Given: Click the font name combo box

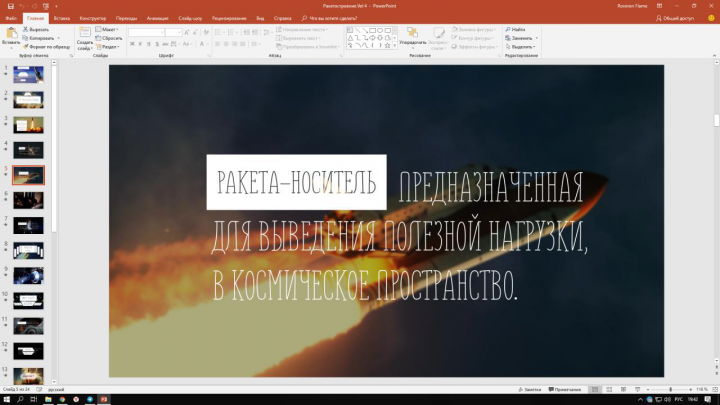Looking at the screenshot, I should [x=146, y=33].
